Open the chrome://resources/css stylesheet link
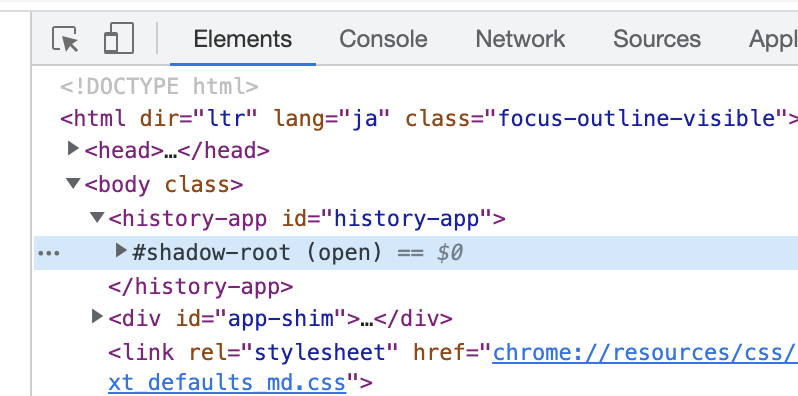The width and height of the screenshot is (798, 396). (x=645, y=352)
